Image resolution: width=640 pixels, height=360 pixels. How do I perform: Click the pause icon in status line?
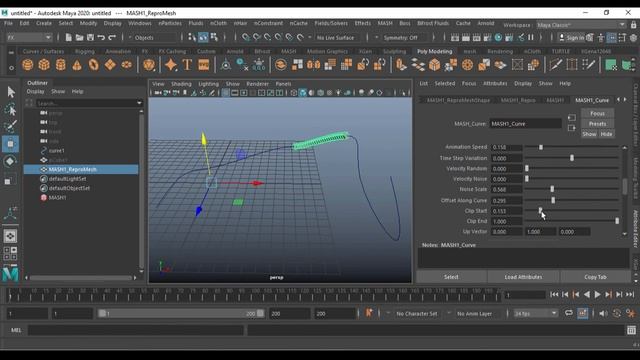tap(531, 38)
